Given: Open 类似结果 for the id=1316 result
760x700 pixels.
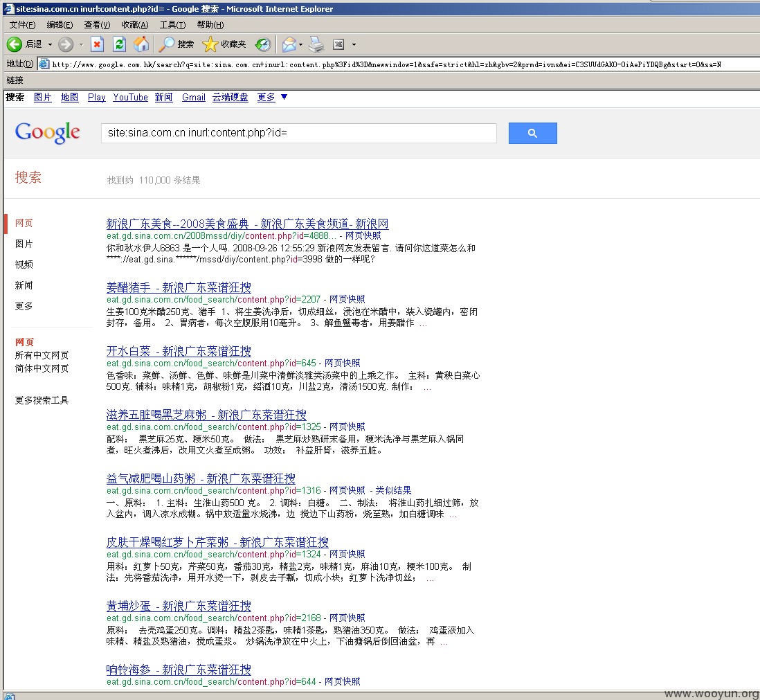Looking at the screenshot, I should click(x=393, y=491).
